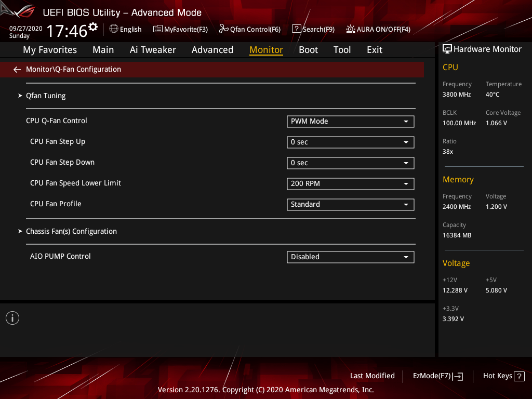The height and width of the screenshot is (399, 532).
Task: Open CPU Fan Profile Standard dropdown
Action: (351, 205)
